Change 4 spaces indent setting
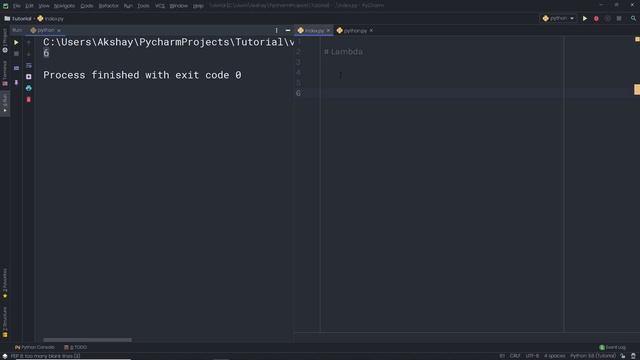The height and width of the screenshot is (360, 640). tap(555, 356)
